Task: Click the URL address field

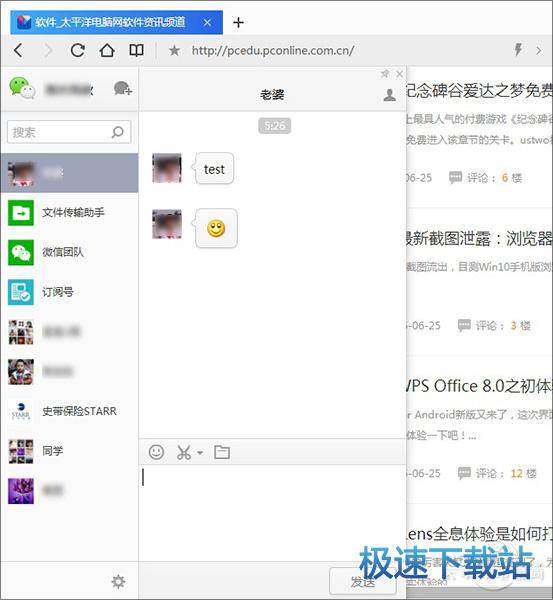Action: coord(272,50)
